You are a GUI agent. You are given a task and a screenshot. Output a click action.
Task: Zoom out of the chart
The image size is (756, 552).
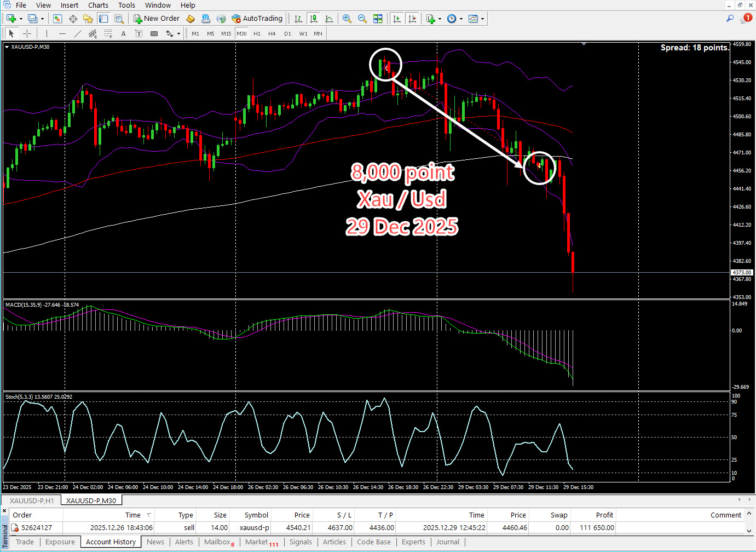362,19
